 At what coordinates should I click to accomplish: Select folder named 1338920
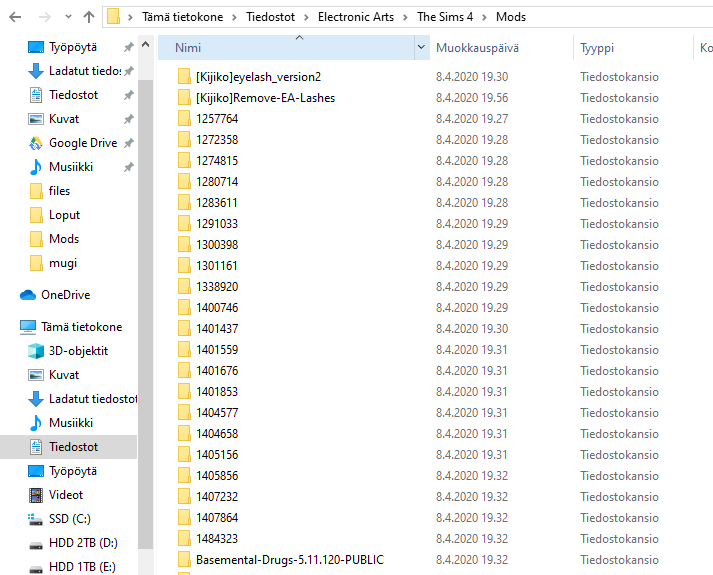(217, 287)
